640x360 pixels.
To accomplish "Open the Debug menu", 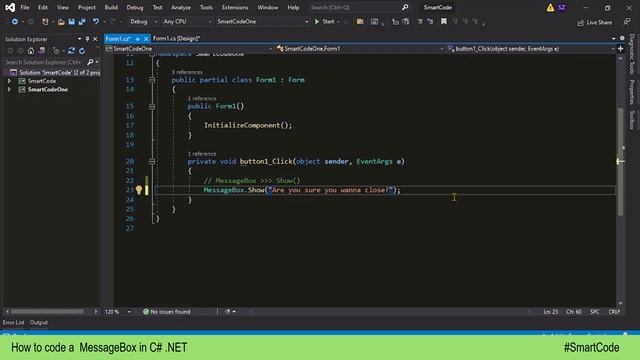I will (135, 7).
